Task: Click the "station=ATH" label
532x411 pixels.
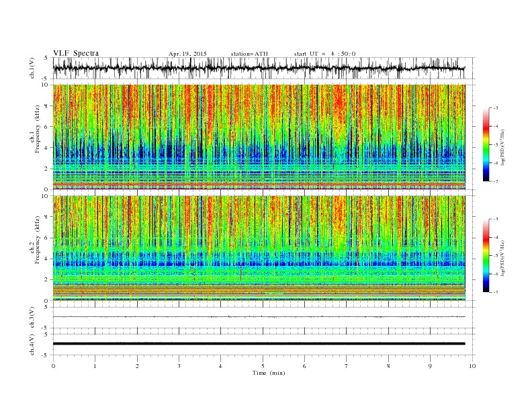Action: pos(249,54)
